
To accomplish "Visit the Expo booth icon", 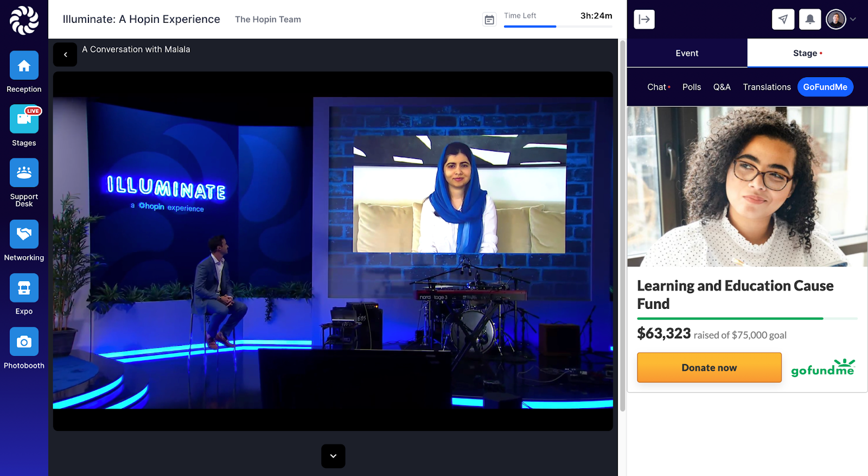I will coord(24,288).
